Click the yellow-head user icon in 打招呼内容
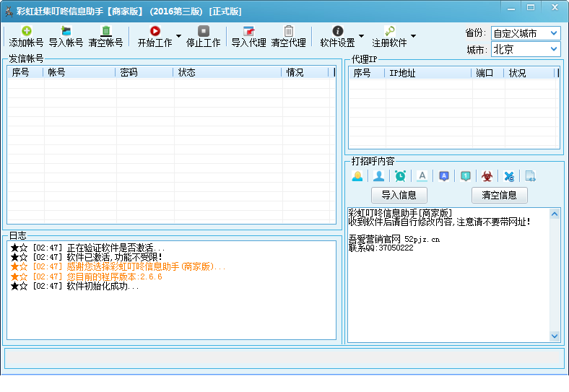 pos(357,176)
